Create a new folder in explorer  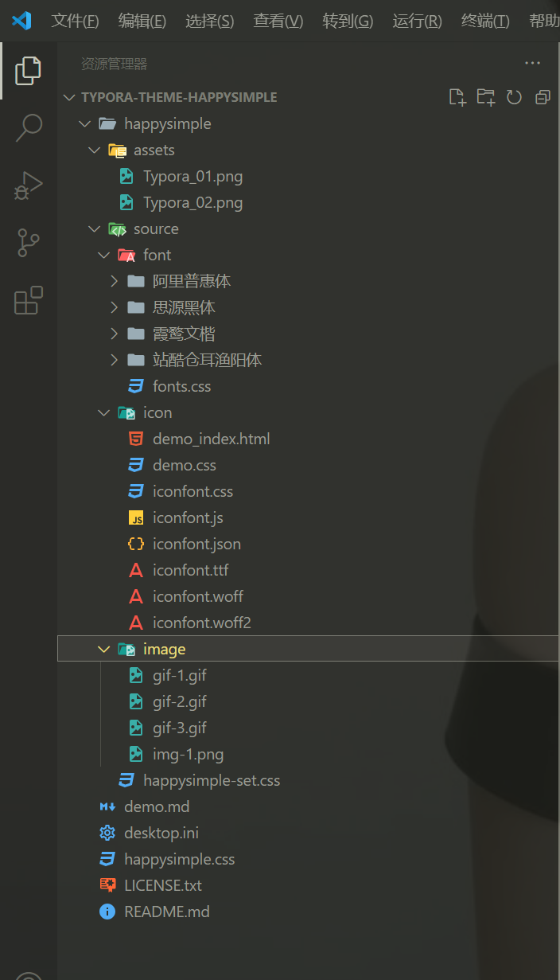pyautogui.click(x=486, y=97)
